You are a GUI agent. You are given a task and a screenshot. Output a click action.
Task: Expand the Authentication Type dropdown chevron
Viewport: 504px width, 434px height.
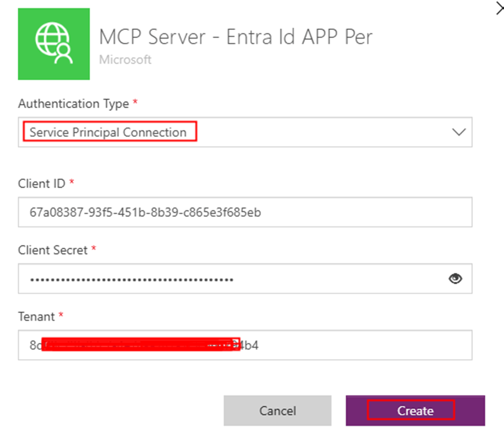point(458,132)
